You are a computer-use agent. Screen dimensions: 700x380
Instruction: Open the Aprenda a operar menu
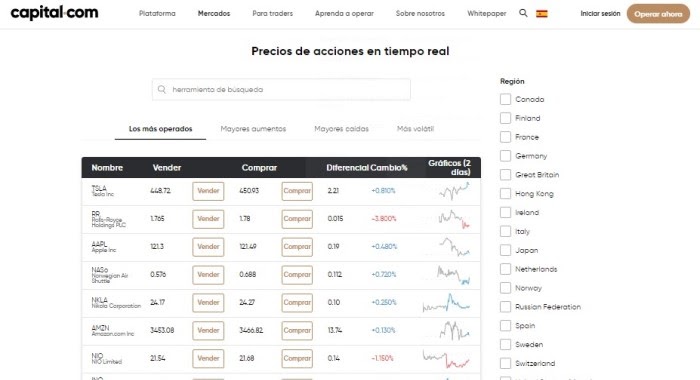[x=344, y=13]
